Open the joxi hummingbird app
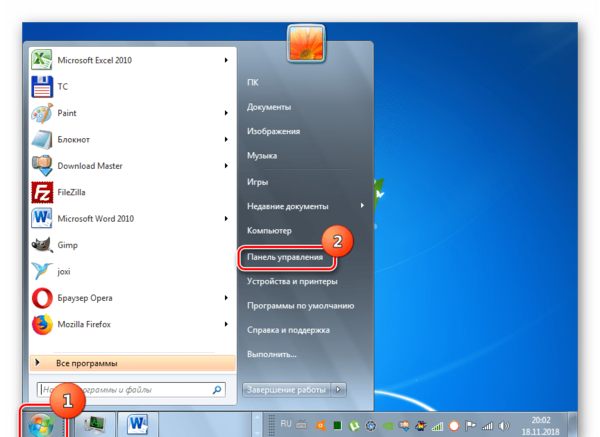Viewport: 600px width, 437px height. tap(42, 271)
